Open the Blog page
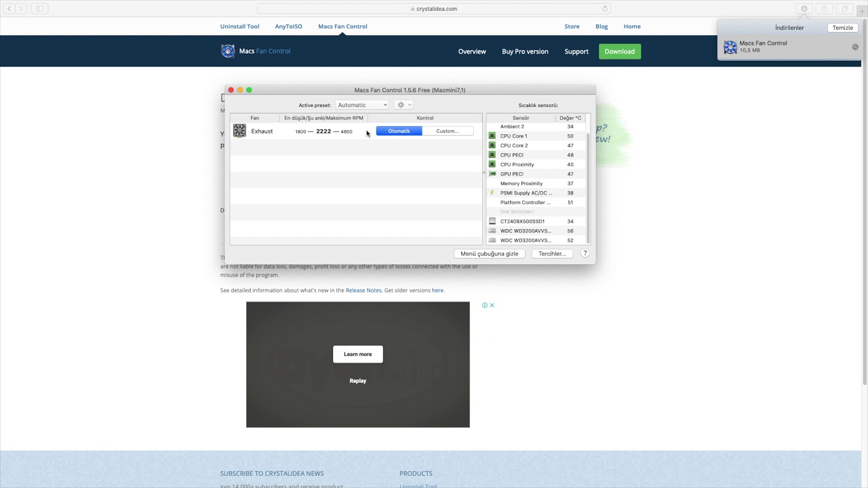Viewport: 868px width, 488px height. (601, 26)
